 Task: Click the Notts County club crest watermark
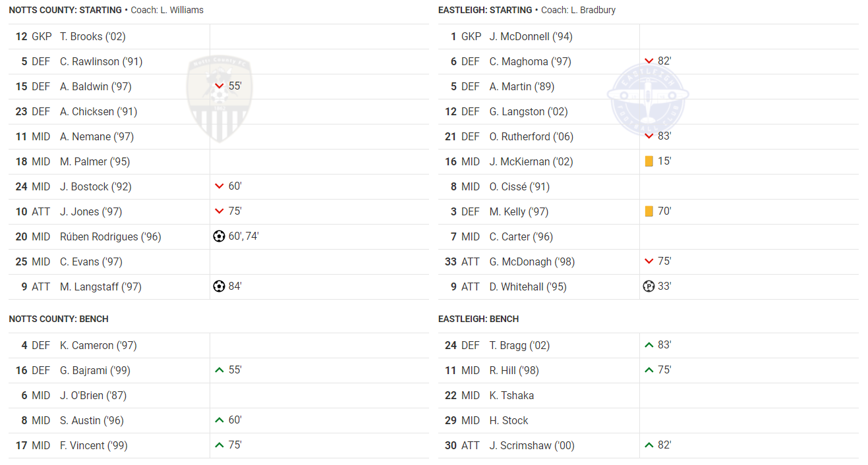(x=220, y=99)
